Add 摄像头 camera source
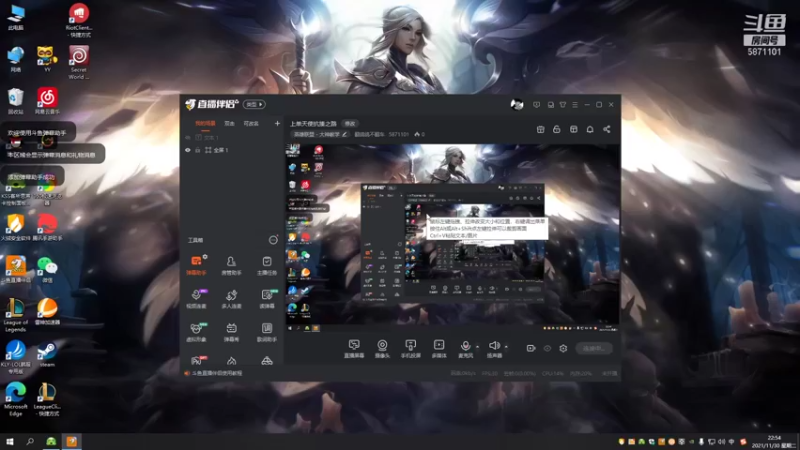 click(x=382, y=349)
